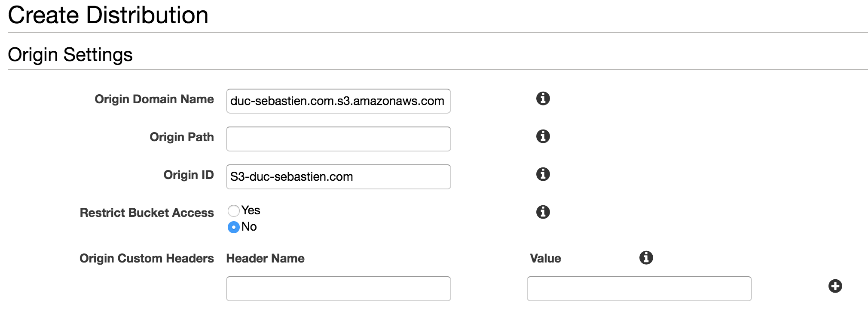Image resolution: width=868 pixels, height=315 pixels.
Task: Show help for Origin Custom Headers
Action: (646, 258)
